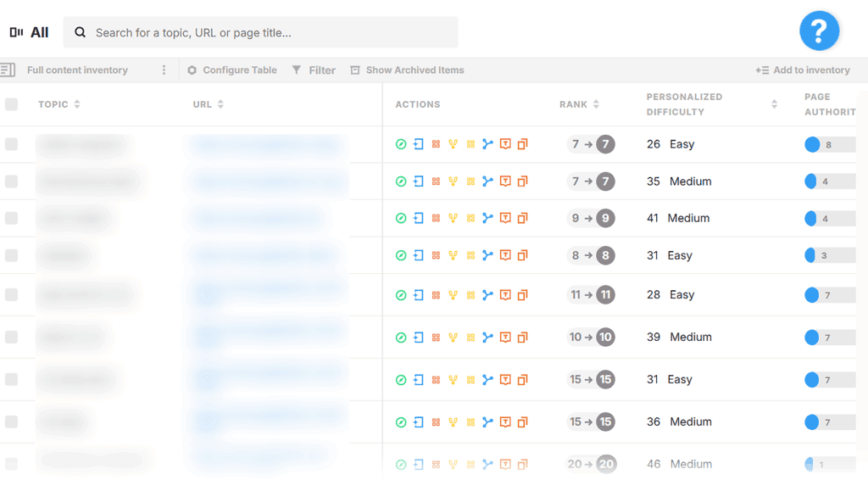Check the box for the 39 Medium row
This screenshot has width=868, height=480.
coord(11,338)
